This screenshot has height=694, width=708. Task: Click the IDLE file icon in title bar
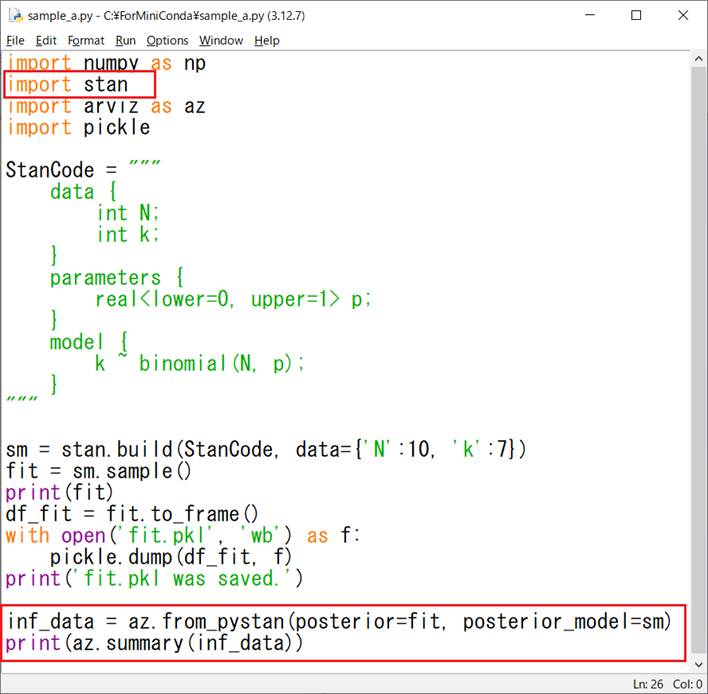click(x=15, y=16)
